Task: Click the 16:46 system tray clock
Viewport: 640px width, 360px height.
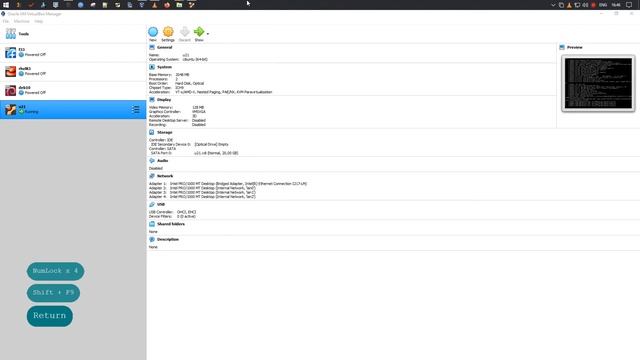Action: point(616,5)
